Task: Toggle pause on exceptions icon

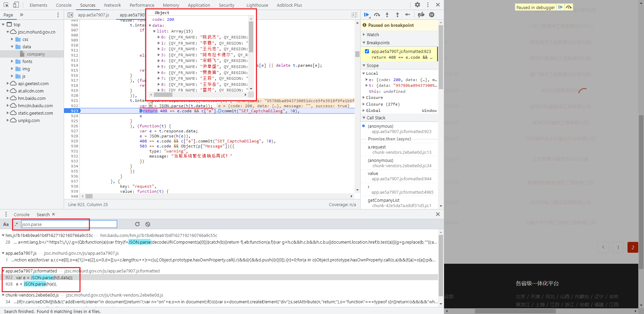Action: point(432,15)
